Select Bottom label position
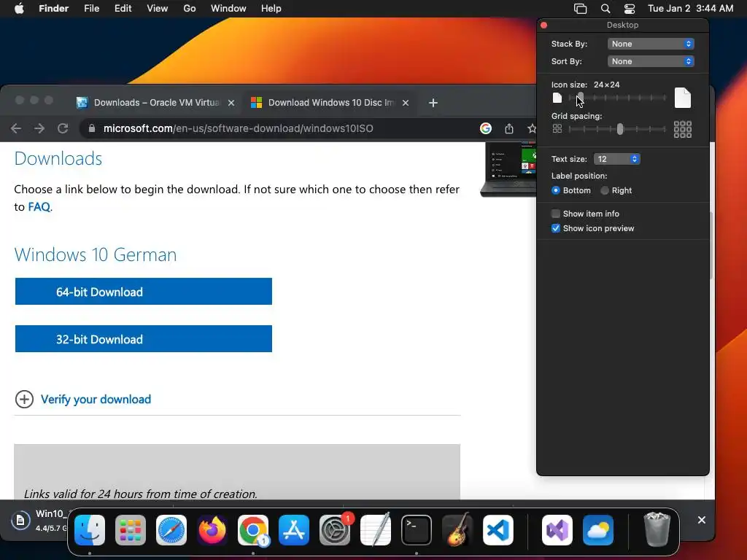Image resolution: width=747 pixels, height=560 pixels. pos(556,190)
